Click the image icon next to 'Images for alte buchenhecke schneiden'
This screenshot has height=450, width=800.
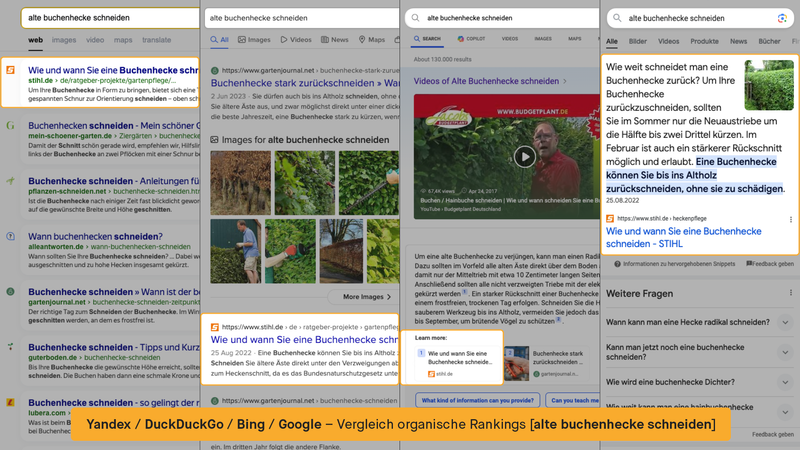214,139
